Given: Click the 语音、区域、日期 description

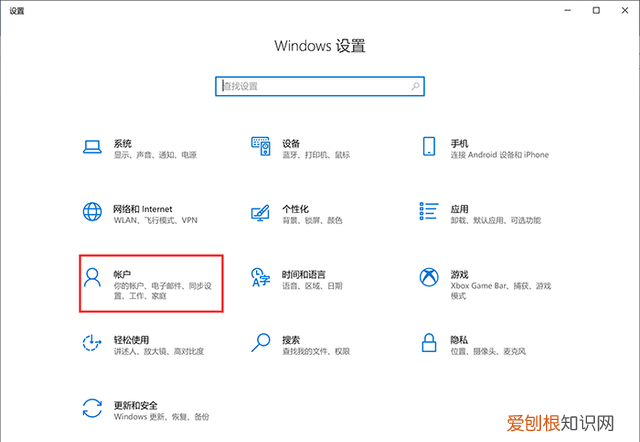Looking at the screenshot, I should 312,286.
